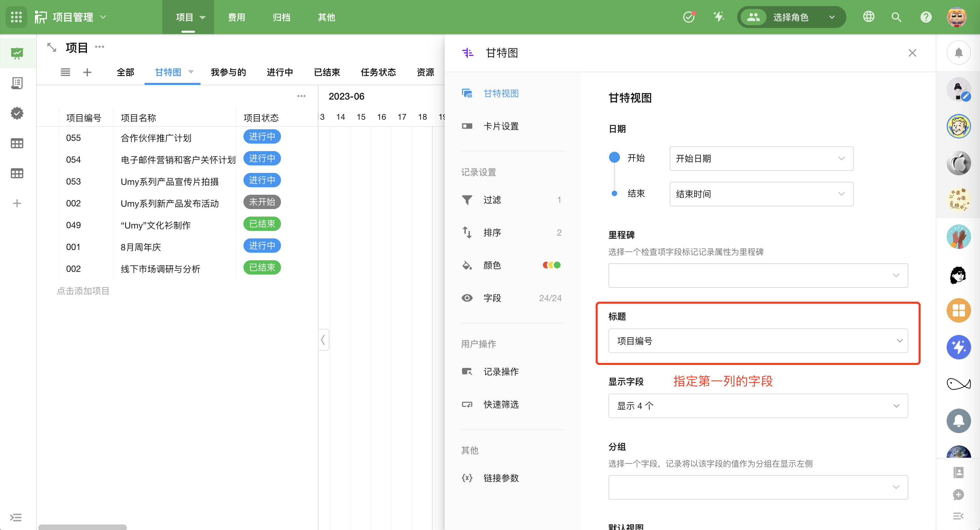Click project name 8月周年庆
The height and width of the screenshot is (530, 980).
(141, 247)
